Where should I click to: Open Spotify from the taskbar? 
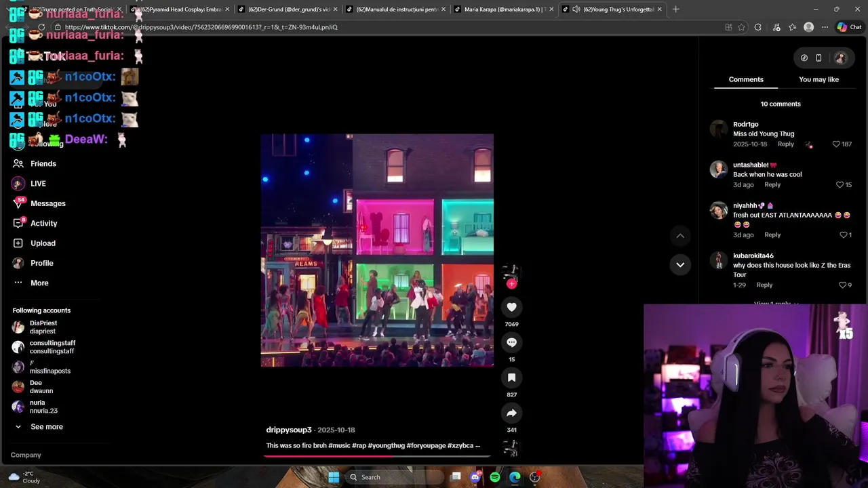pyautogui.click(x=495, y=477)
